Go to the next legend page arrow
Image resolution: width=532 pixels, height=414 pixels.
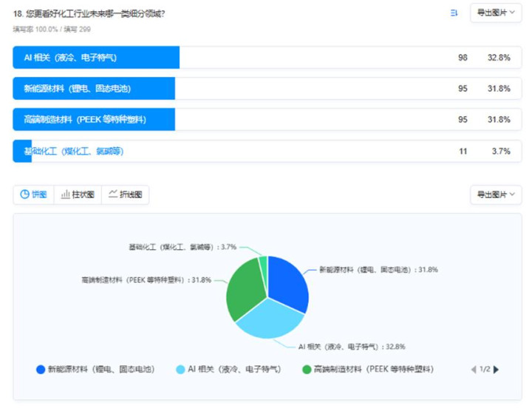pyautogui.click(x=496, y=370)
